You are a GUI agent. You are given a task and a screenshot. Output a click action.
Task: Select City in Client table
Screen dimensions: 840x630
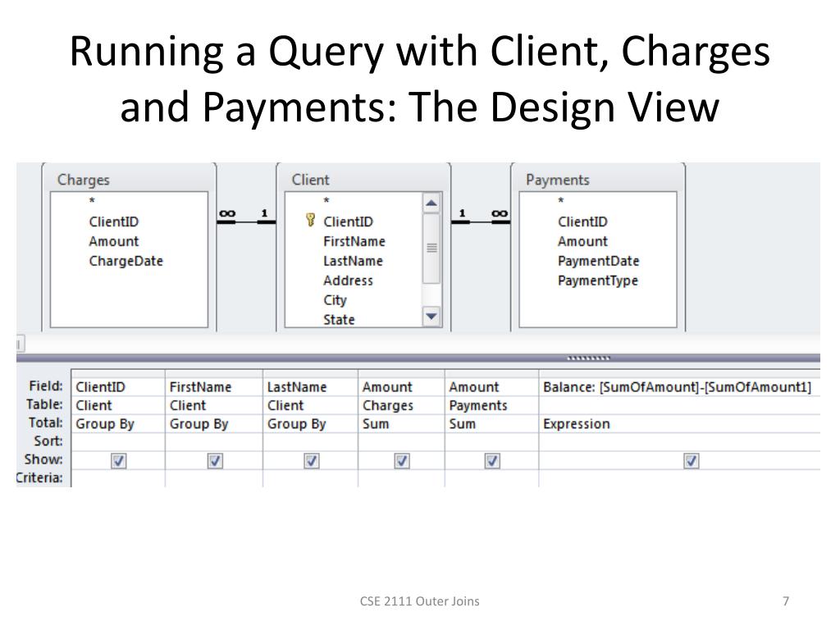click(x=335, y=300)
